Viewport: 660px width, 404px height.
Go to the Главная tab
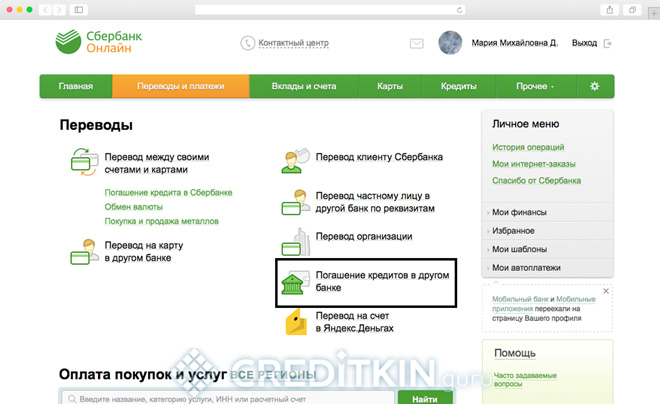click(76, 86)
